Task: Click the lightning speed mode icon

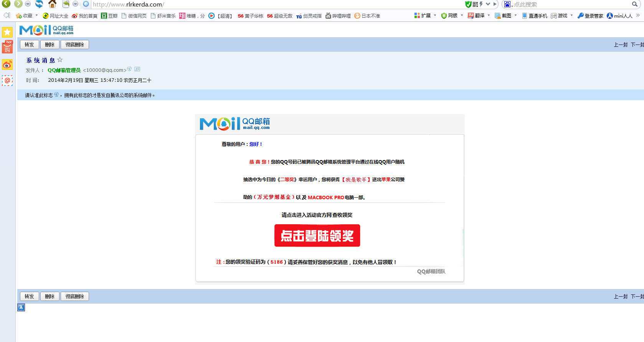Action: [481, 4]
